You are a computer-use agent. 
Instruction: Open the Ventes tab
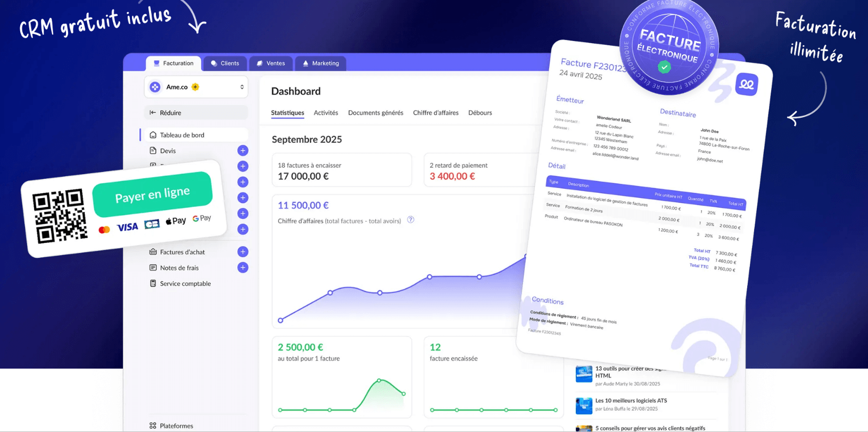pyautogui.click(x=271, y=63)
